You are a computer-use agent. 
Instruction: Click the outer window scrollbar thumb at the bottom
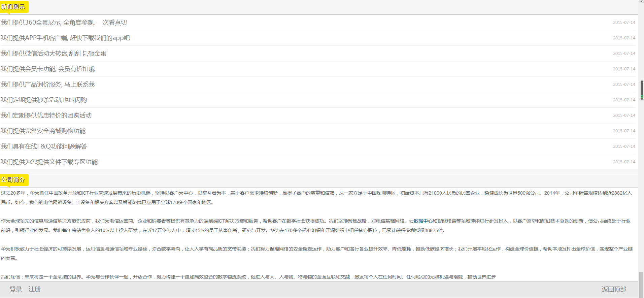(641, 285)
